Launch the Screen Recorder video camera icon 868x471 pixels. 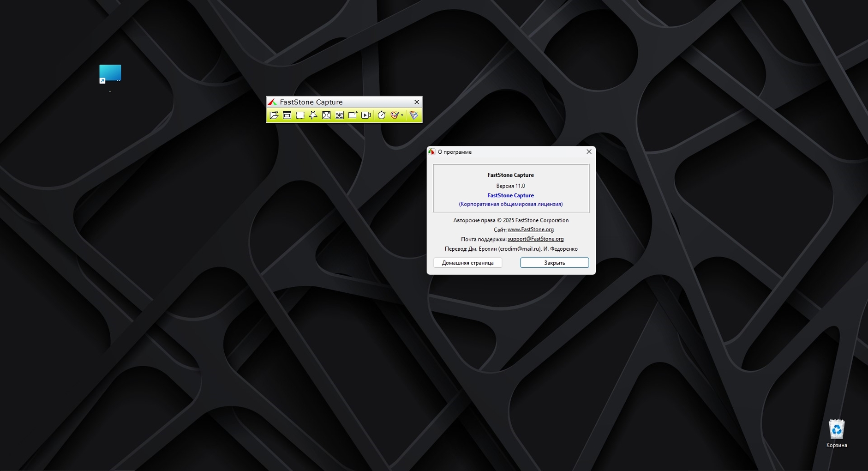366,115
